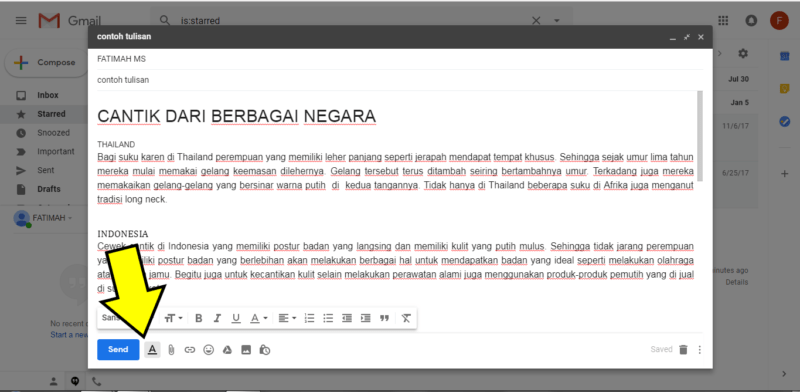The image size is (800, 392).
Task: Click the recipient field FATIMAH MS
Action: (x=400, y=59)
